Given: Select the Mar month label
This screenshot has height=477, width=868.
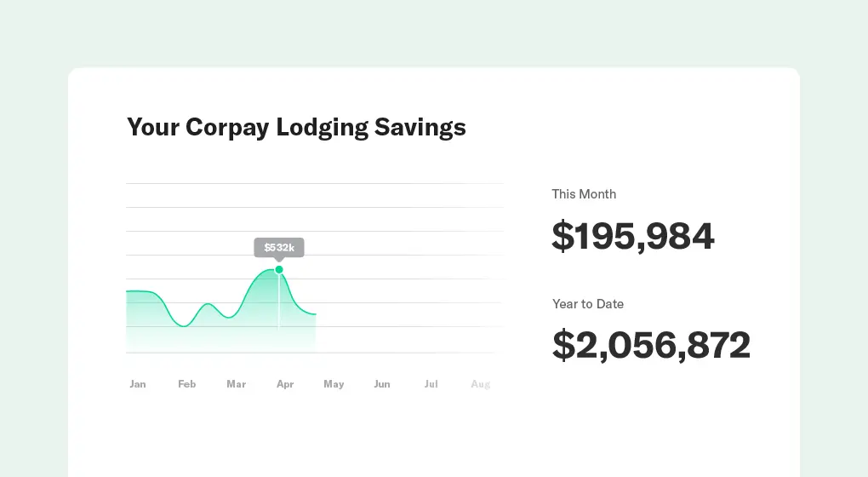Looking at the screenshot, I should 236,384.
